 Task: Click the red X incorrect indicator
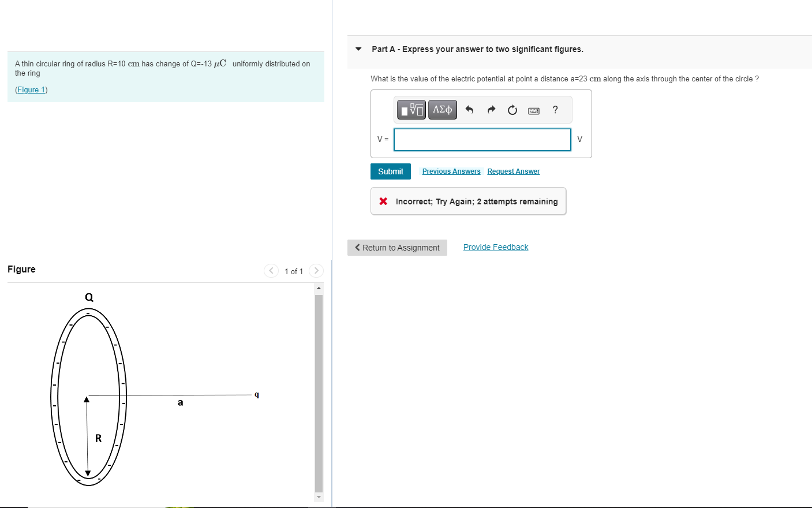click(x=383, y=201)
